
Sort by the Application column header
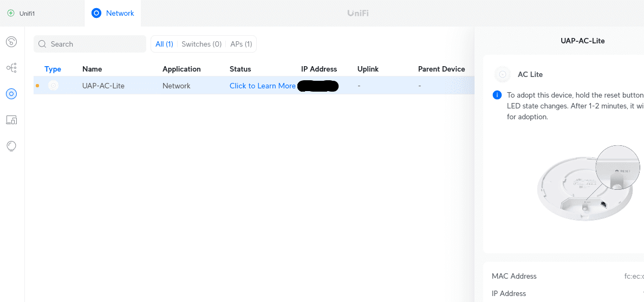tap(181, 69)
